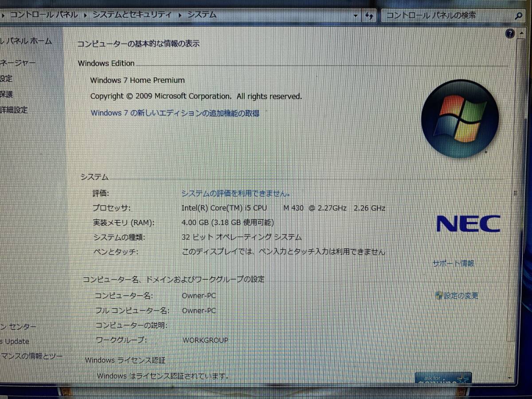
Task: Open the address bar history dropdown arrow
Action: pyautogui.click(x=356, y=16)
